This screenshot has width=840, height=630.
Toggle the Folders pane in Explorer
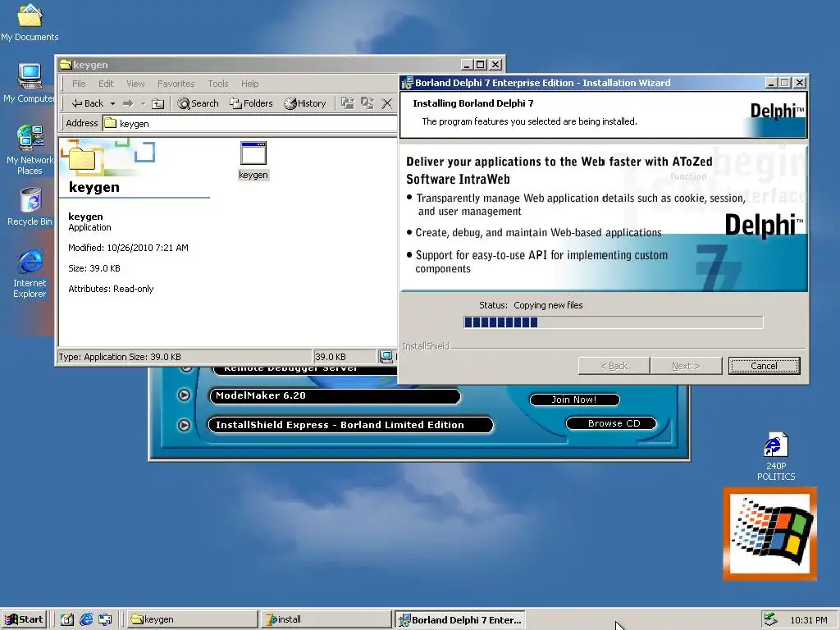click(x=251, y=103)
